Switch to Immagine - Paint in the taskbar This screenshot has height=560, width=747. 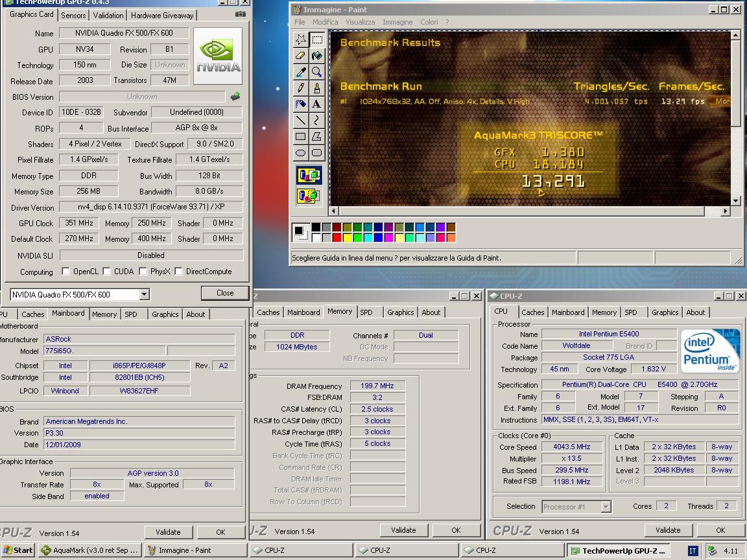pos(195,550)
